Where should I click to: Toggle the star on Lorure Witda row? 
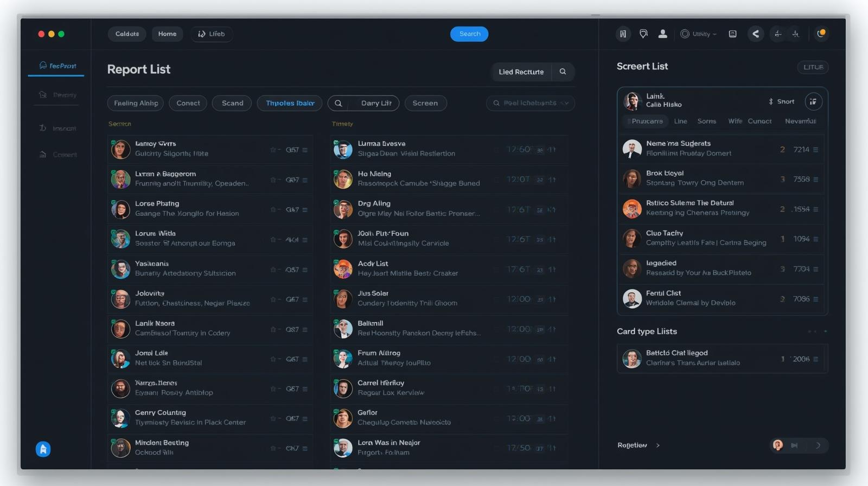273,240
